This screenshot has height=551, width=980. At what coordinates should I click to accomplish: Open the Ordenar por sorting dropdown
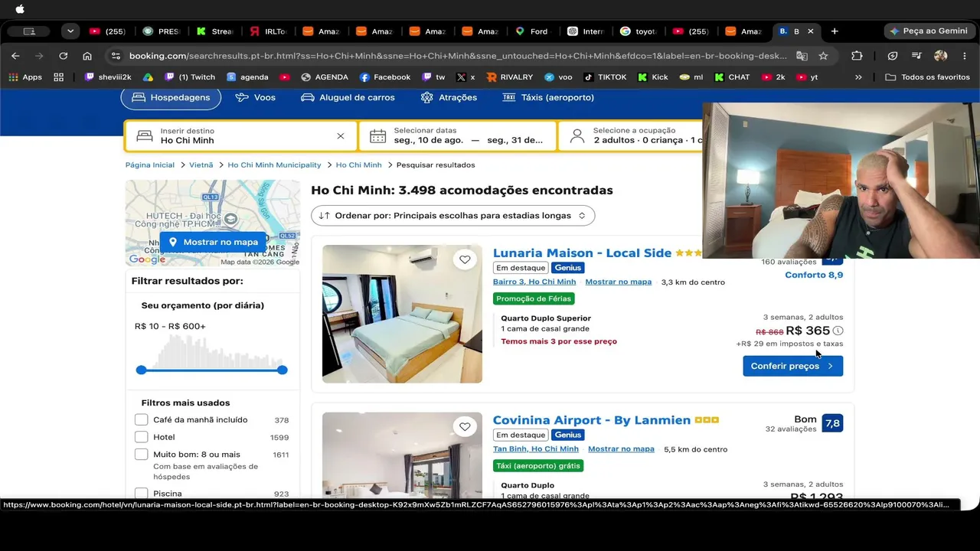pyautogui.click(x=452, y=216)
